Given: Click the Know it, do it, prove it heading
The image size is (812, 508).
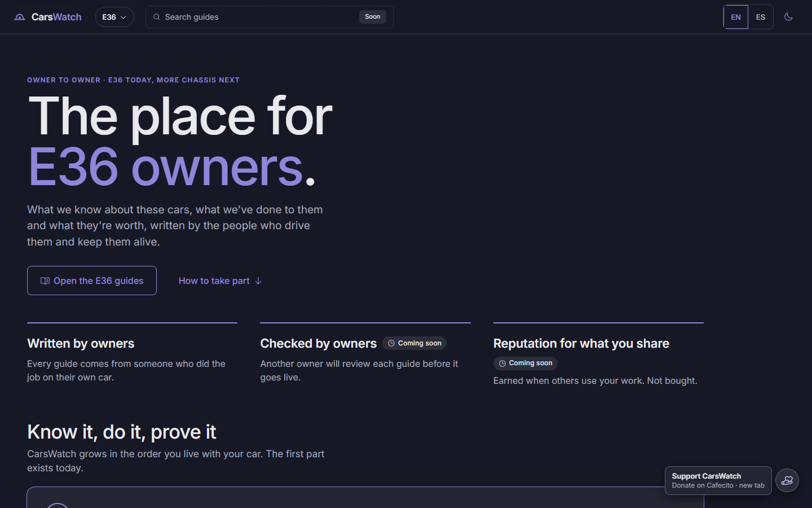Looking at the screenshot, I should (122, 432).
